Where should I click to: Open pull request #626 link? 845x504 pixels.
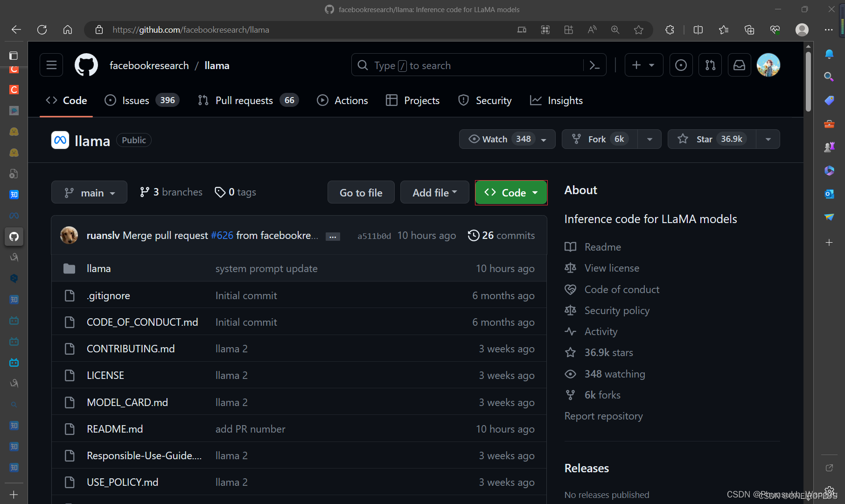pos(222,236)
